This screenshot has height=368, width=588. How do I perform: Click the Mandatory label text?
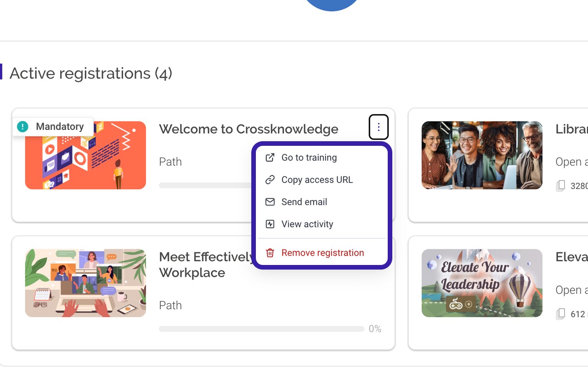(60, 126)
